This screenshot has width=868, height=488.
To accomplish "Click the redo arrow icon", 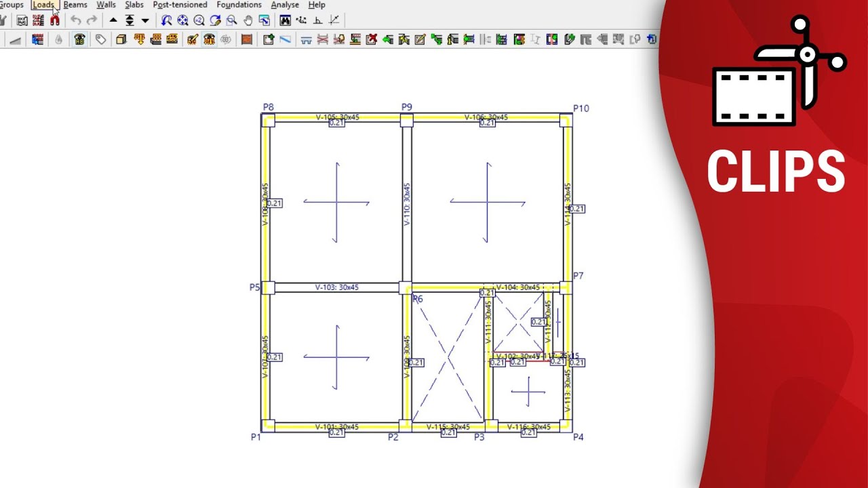I will (92, 20).
